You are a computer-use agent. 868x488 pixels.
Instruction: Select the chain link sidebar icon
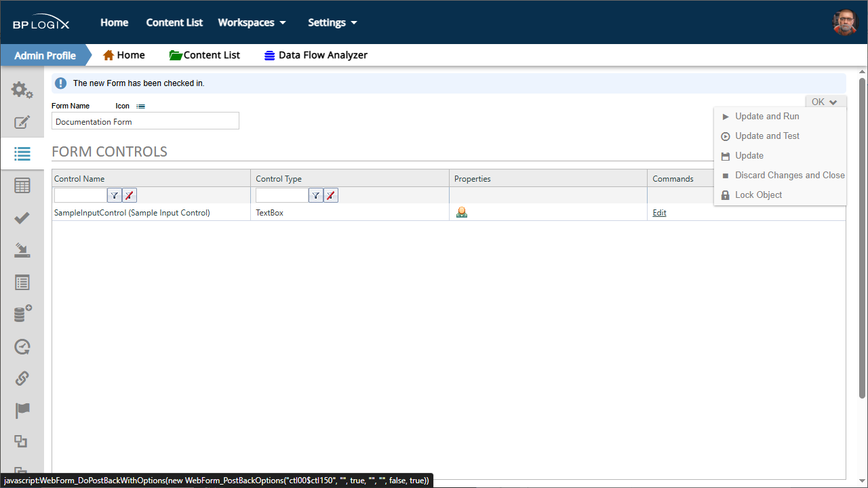click(22, 378)
